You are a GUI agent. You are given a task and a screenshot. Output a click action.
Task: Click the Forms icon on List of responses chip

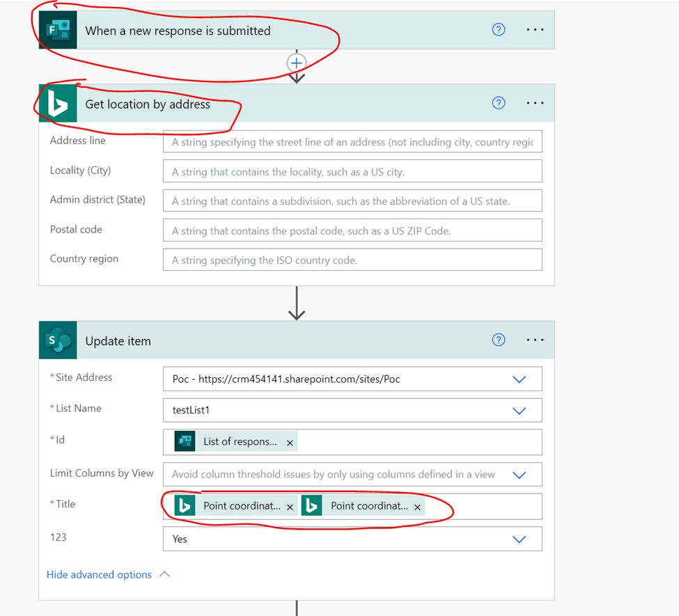point(184,441)
